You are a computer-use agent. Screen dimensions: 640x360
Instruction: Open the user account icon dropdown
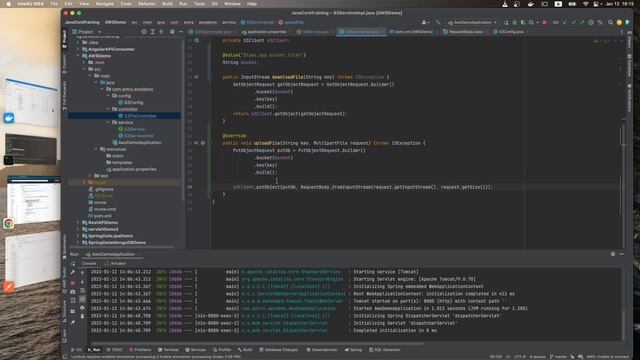425,22
